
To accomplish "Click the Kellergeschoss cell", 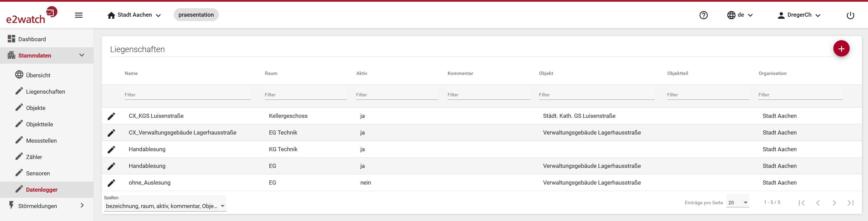I will tap(288, 116).
